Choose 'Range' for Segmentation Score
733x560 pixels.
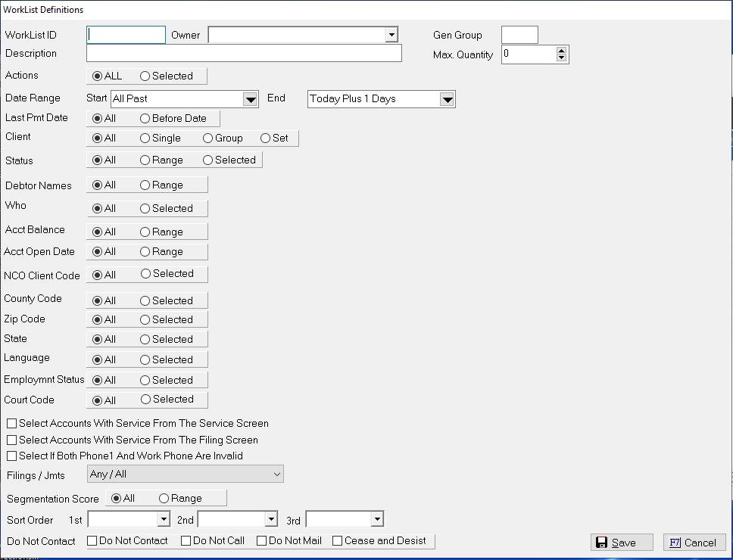tap(164, 499)
